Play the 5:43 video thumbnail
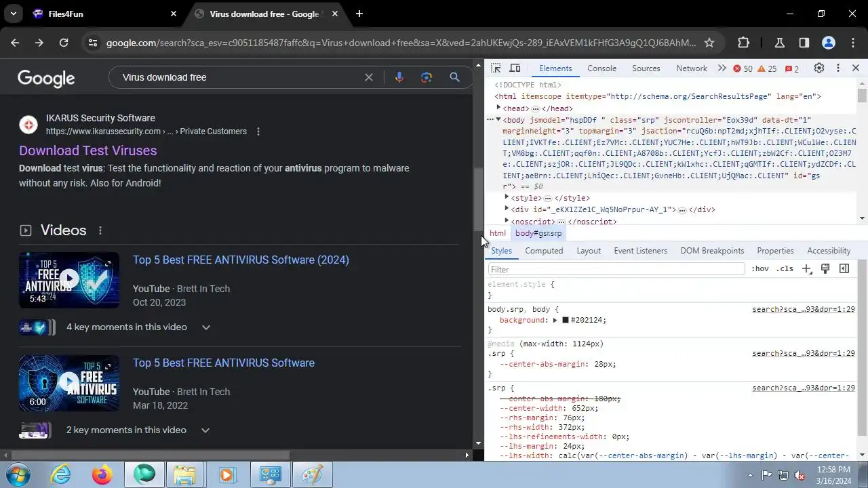The width and height of the screenshot is (868, 488). 69,280
